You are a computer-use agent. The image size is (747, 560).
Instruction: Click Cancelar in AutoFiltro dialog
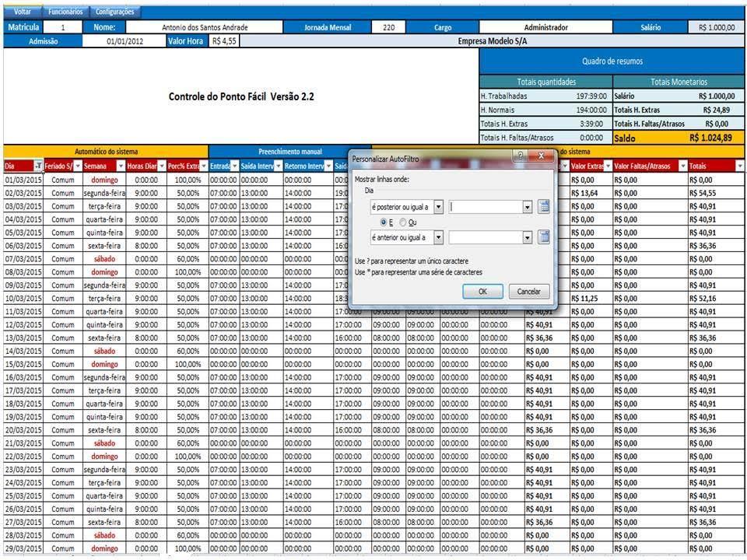click(x=529, y=292)
